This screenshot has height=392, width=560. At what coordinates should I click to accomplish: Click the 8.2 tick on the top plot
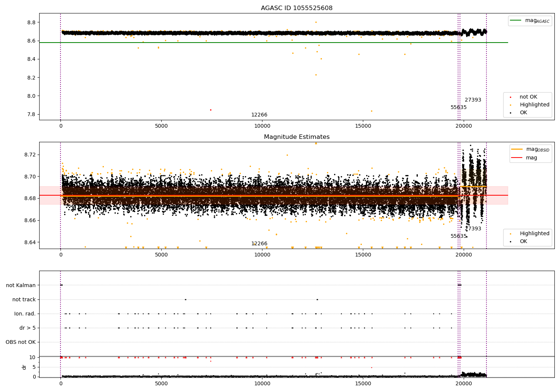click(31, 78)
